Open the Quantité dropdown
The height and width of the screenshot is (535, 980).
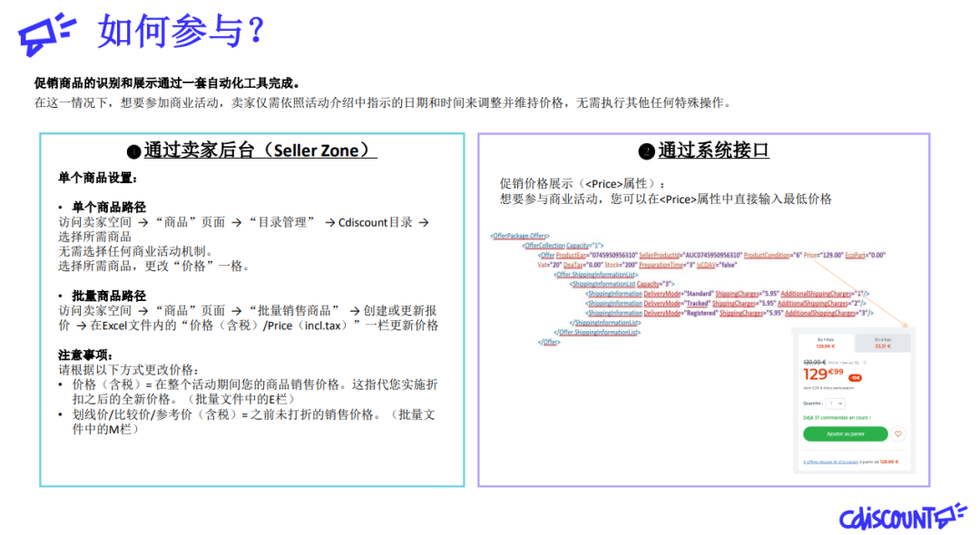(836, 403)
